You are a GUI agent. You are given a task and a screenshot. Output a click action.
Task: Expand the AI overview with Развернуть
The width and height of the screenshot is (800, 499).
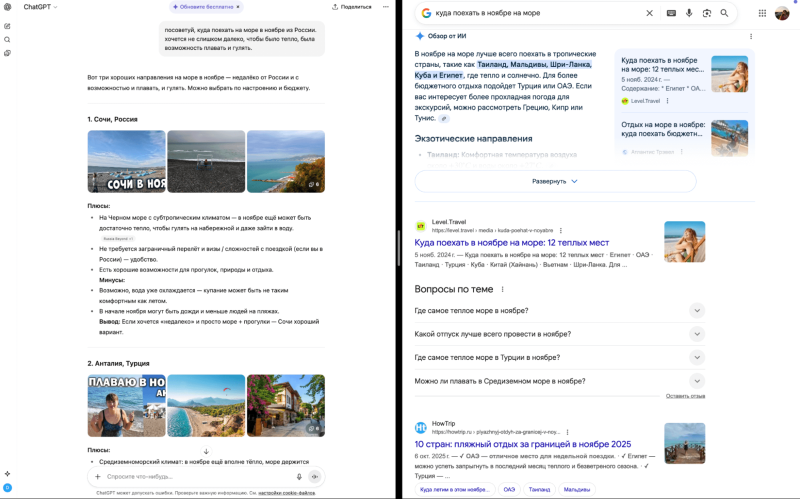pos(555,181)
